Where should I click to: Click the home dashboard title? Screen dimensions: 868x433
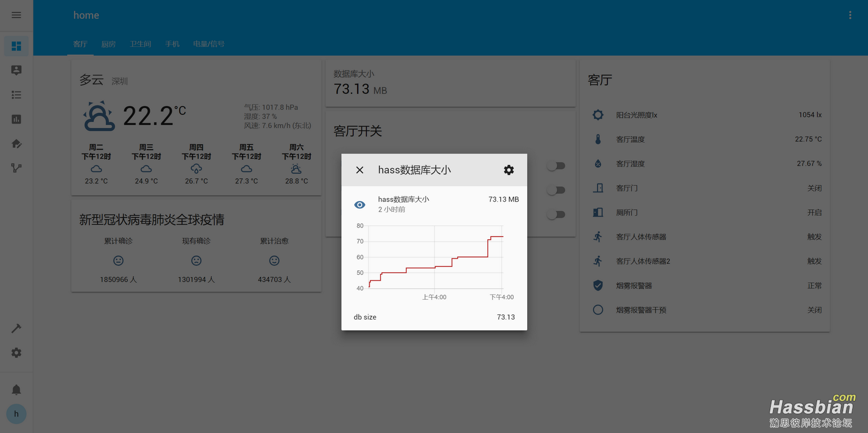tap(86, 15)
